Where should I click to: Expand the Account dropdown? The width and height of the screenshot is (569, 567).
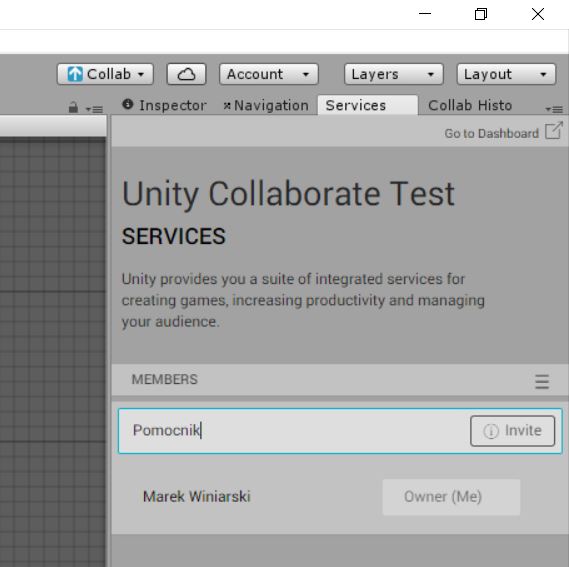[269, 74]
